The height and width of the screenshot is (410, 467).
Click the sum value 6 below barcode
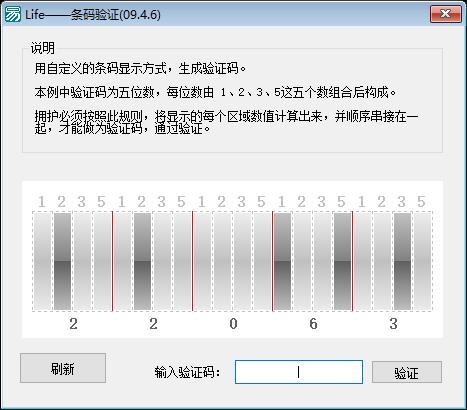[313, 324]
